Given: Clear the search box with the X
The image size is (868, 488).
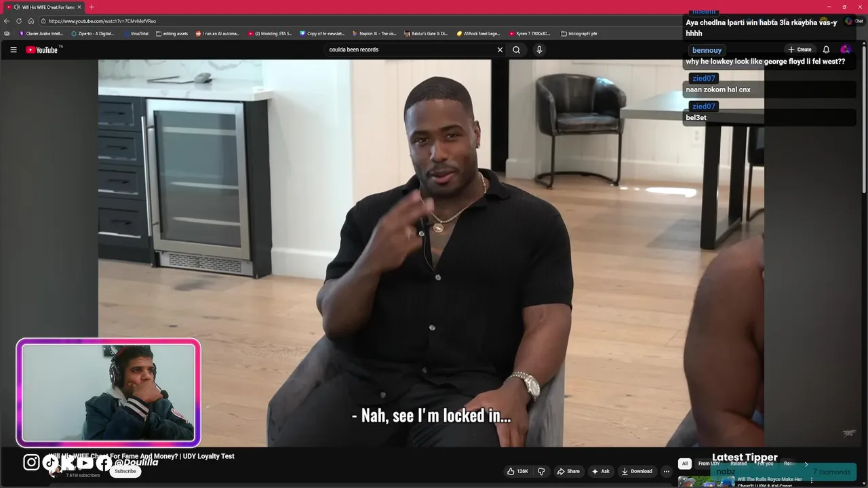Looking at the screenshot, I should (500, 49).
